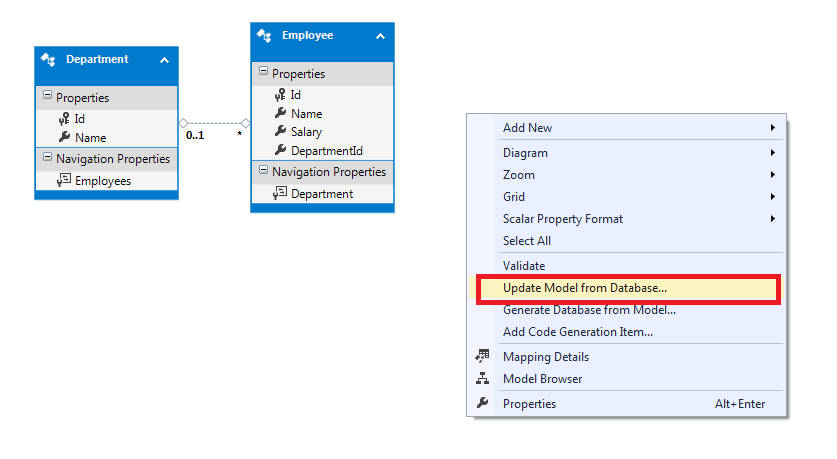Click the Model Browser menu icon
837x459 pixels.
(483, 378)
